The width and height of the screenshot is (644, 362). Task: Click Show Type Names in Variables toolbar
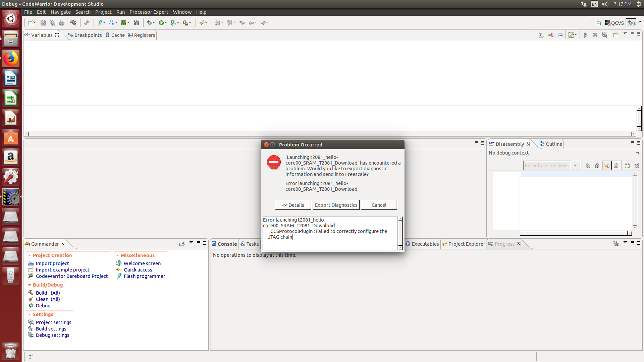click(x=541, y=35)
